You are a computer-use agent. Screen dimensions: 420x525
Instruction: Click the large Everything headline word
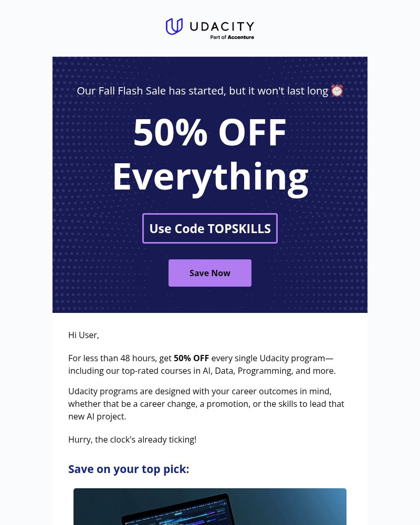[210, 176]
